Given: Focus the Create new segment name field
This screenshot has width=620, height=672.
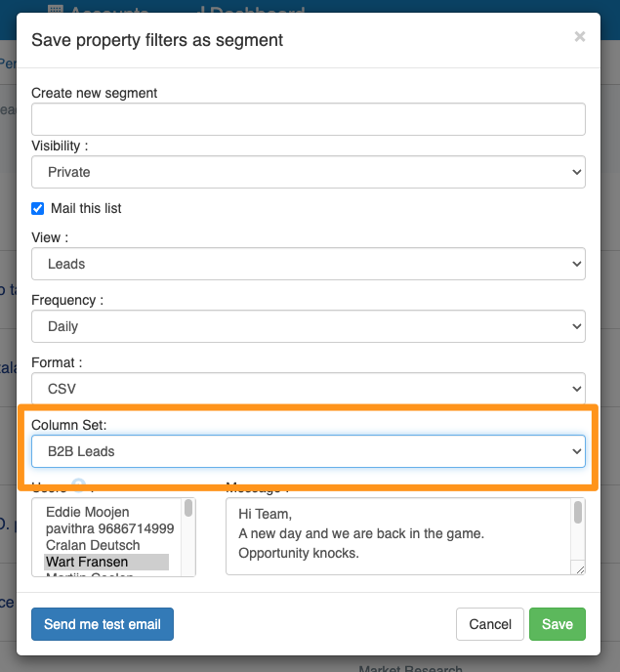Looking at the screenshot, I should tap(309, 119).
